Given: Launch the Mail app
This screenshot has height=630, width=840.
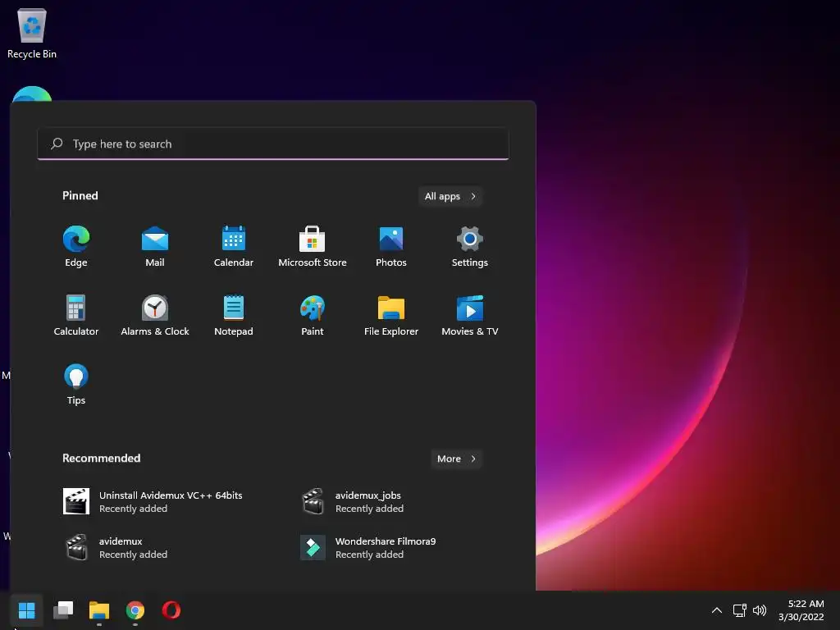Looking at the screenshot, I should tap(155, 246).
